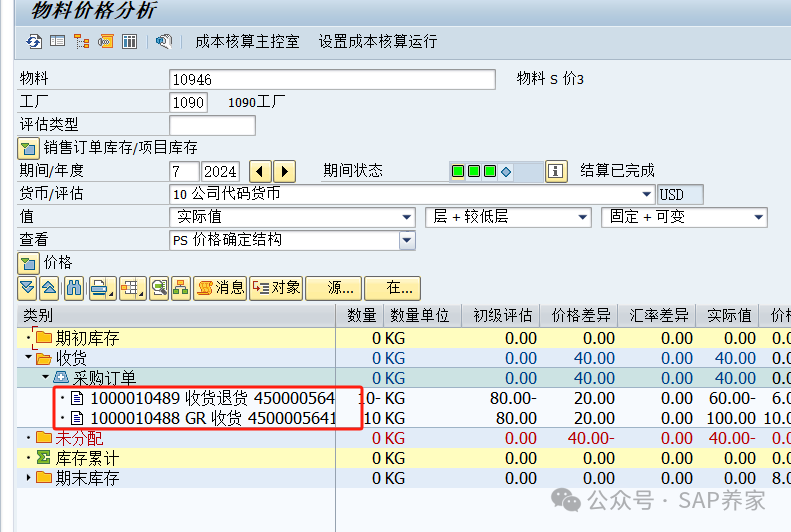The image size is (791, 532).
Task: Click the USD currency field
Action: 680,194
